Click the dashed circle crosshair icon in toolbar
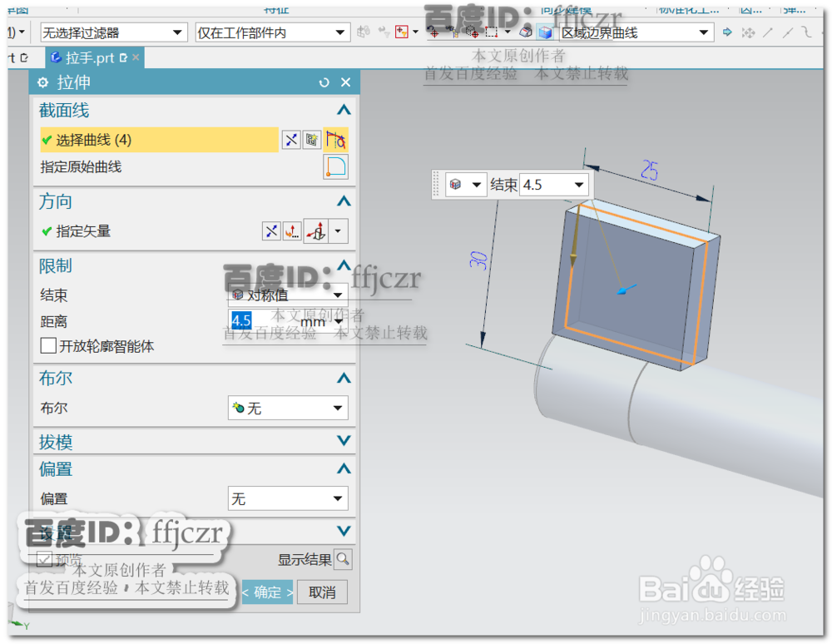Viewport: 832px width, 644px height. (472, 32)
